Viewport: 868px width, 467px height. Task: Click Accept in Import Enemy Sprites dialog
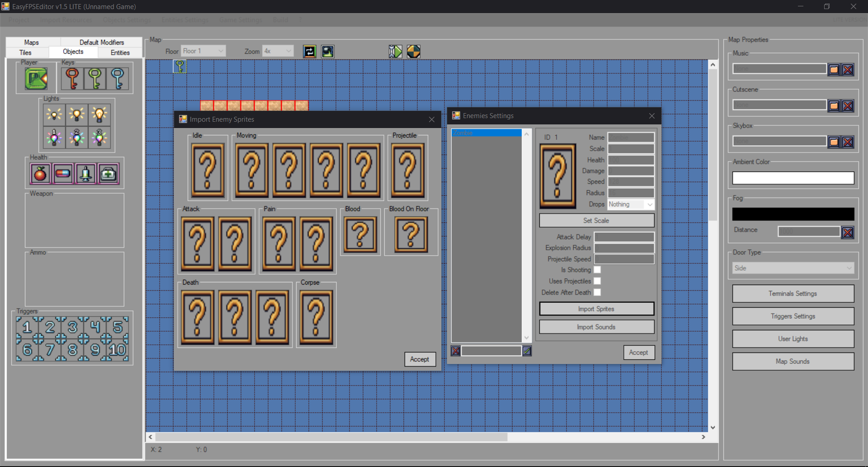click(420, 359)
